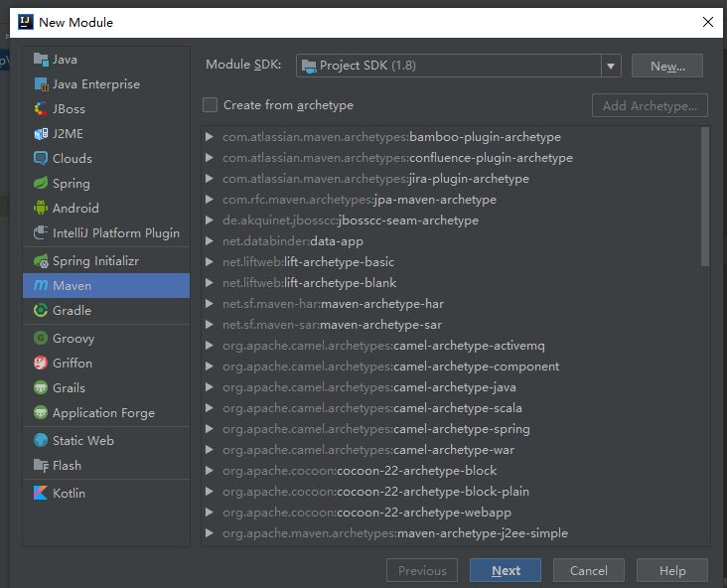The width and height of the screenshot is (727, 588).
Task: Select the Flash folder icon
Action: click(41, 465)
